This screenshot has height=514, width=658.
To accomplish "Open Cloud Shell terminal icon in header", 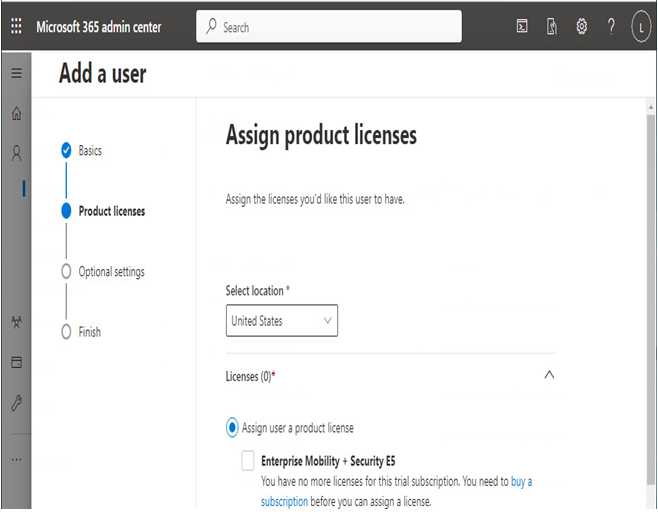I will [522, 26].
